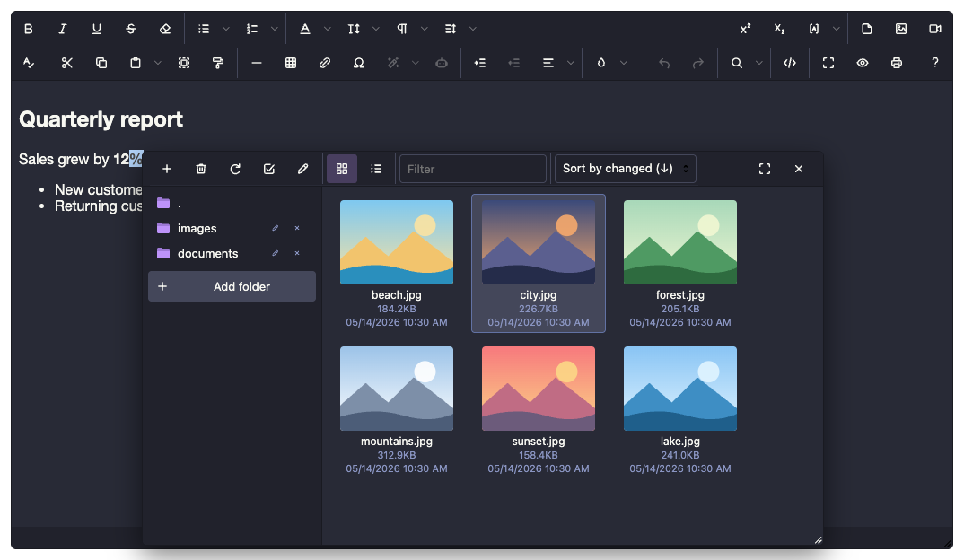Insert a table
964x560 pixels.
click(291, 63)
